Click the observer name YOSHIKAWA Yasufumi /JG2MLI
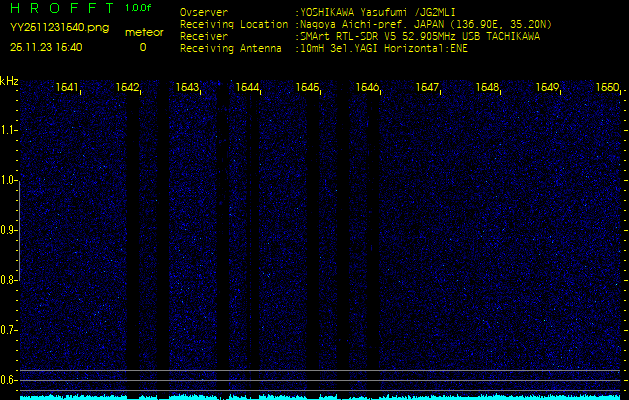 377,12
